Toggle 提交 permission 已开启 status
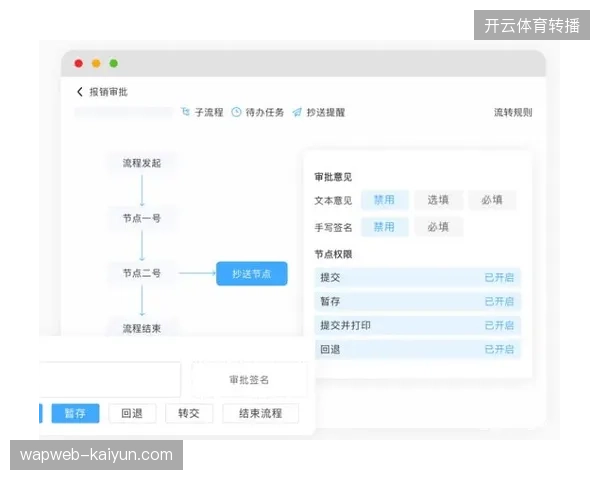The image size is (600, 480). click(x=499, y=278)
